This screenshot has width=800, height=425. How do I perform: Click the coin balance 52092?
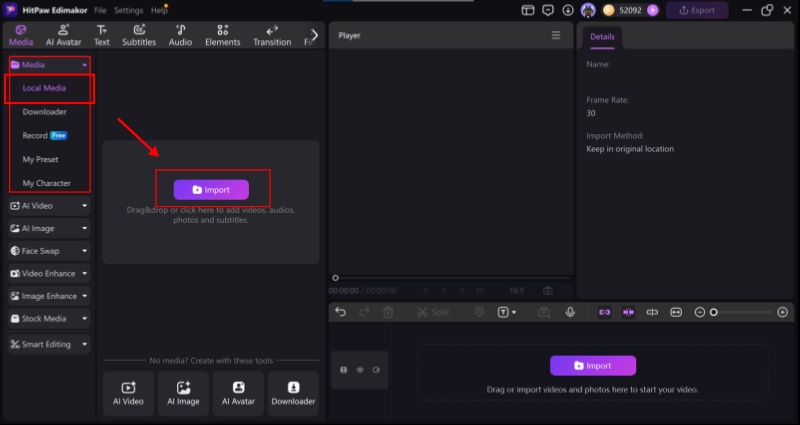pos(630,10)
